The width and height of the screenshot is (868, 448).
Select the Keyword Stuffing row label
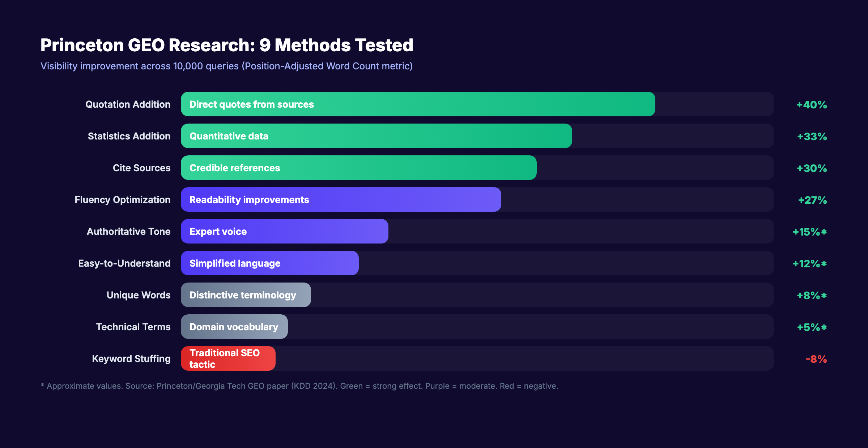click(132, 358)
